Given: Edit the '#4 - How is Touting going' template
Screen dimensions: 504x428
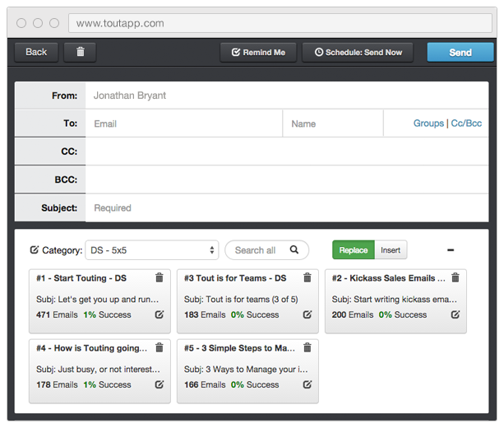Looking at the screenshot, I should tap(160, 384).
